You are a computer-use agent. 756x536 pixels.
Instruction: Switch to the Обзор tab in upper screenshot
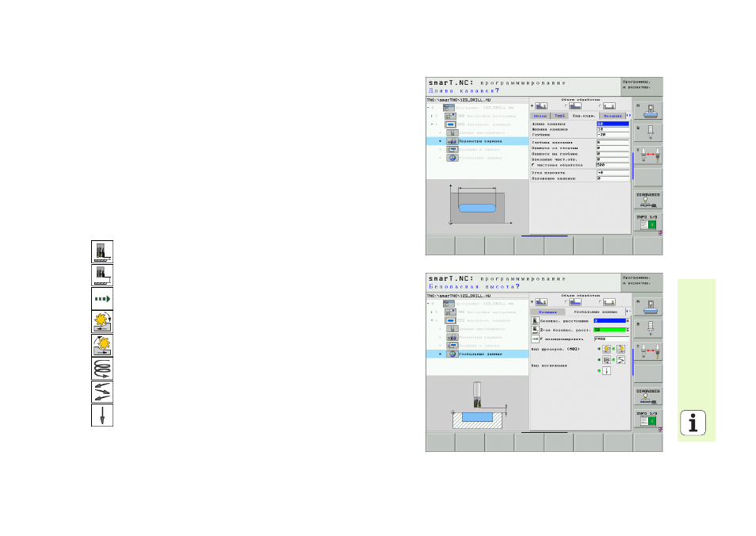540,116
